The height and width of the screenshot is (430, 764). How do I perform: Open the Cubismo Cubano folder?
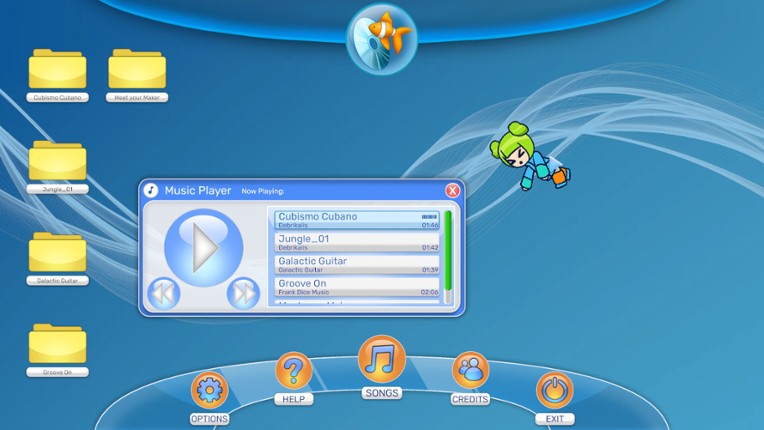pyautogui.click(x=57, y=69)
